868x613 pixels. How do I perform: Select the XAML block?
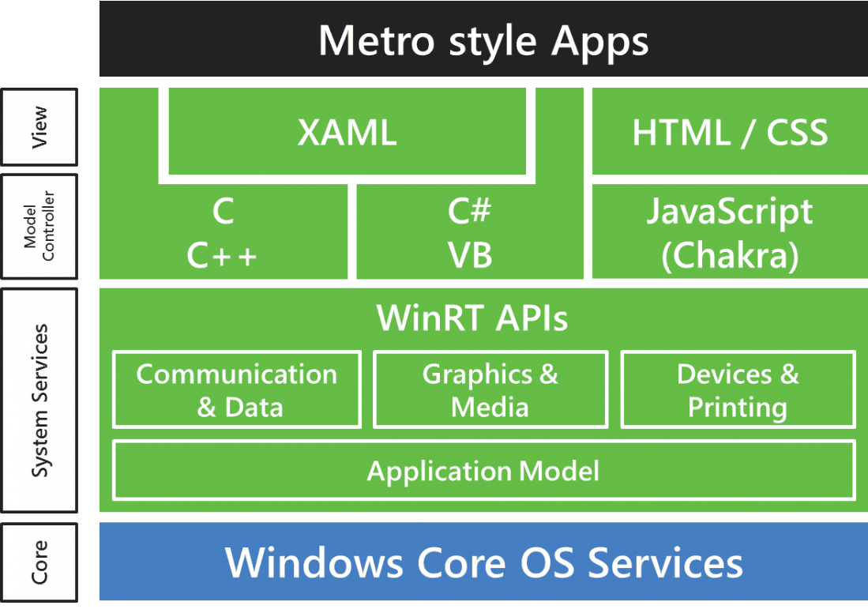pos(347,131)
